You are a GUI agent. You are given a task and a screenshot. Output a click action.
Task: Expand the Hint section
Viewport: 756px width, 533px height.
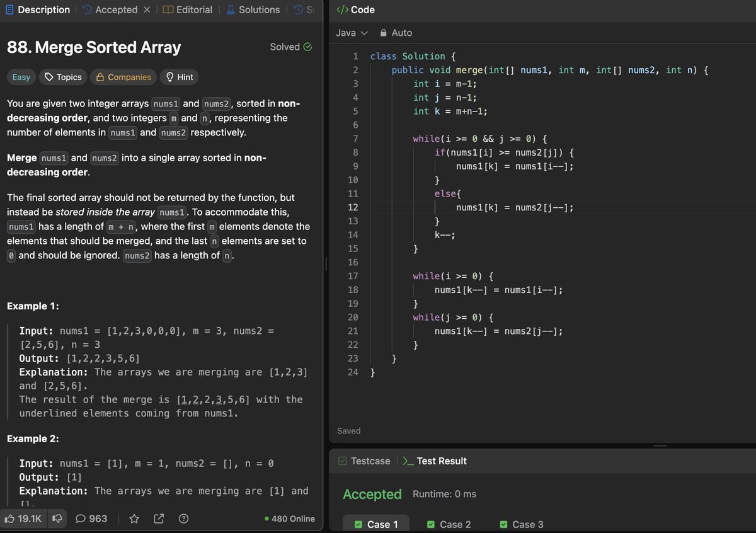(x=179, y=77)
